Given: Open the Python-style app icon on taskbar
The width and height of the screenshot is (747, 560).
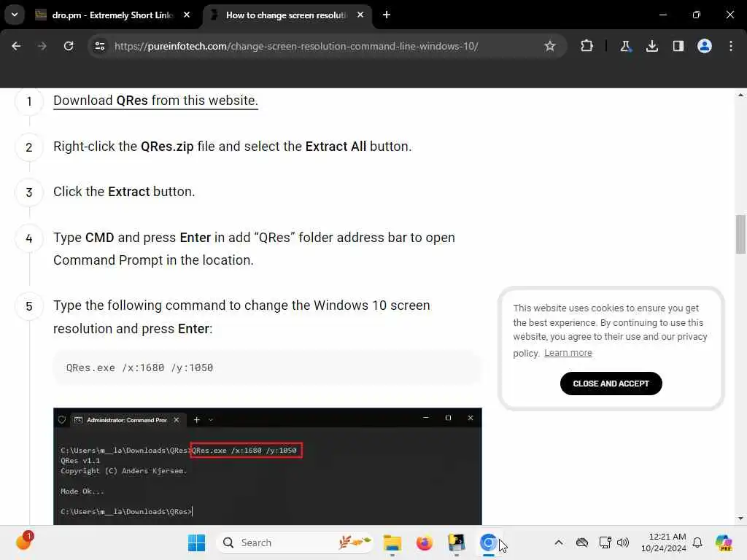Looking at the screenshot, I should 457,542.
